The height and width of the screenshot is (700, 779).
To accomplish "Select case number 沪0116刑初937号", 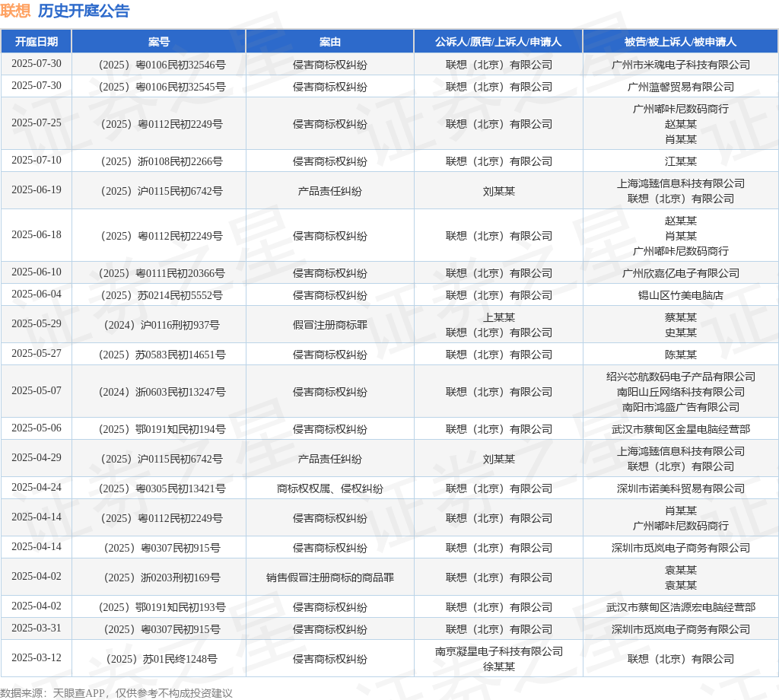I will coord(162,325).
